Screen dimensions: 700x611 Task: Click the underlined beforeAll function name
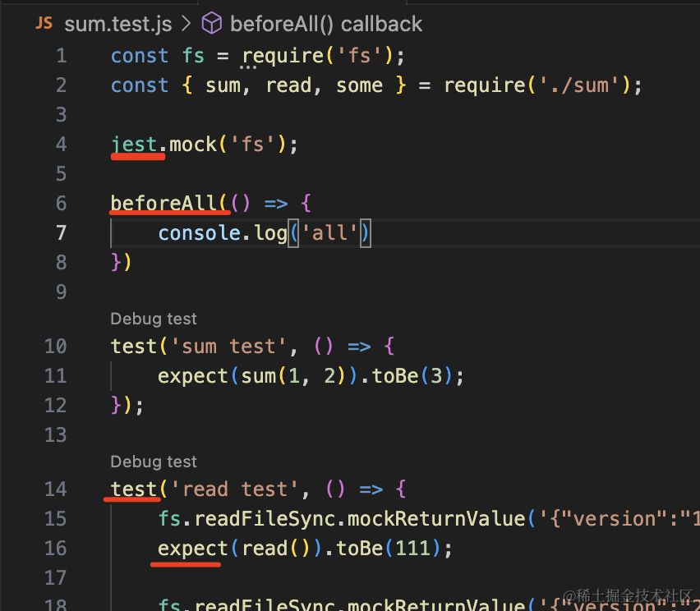(163, 204)
